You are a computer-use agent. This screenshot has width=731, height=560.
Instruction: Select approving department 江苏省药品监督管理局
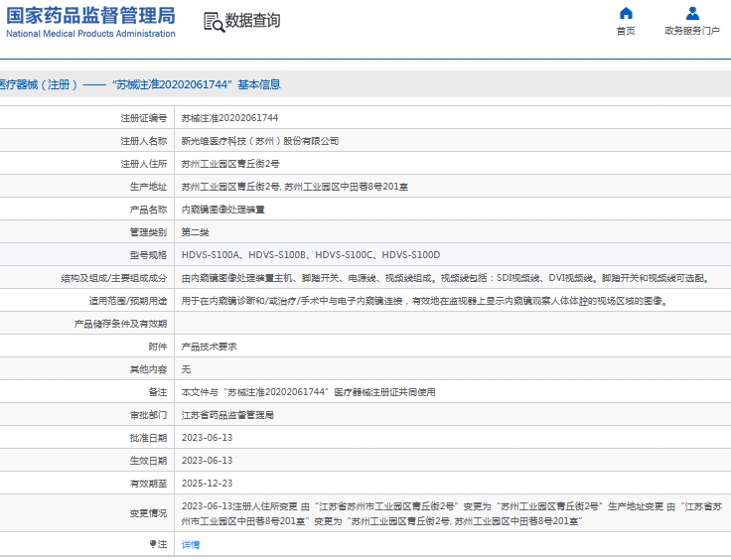click(227, 415)
